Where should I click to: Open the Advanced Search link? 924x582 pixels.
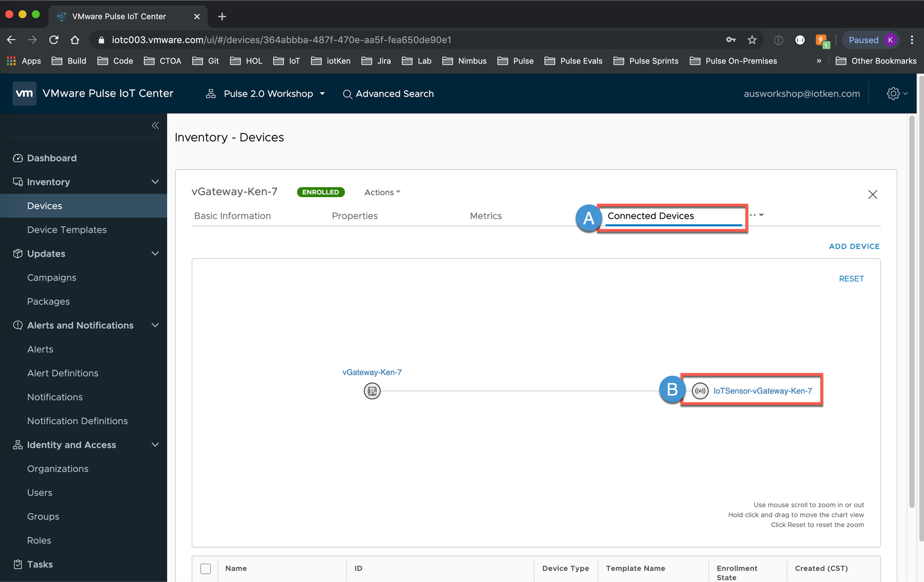pos(394,94)
